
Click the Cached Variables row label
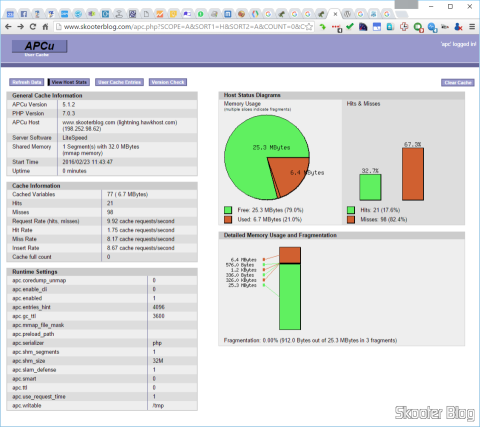[34, 194]
